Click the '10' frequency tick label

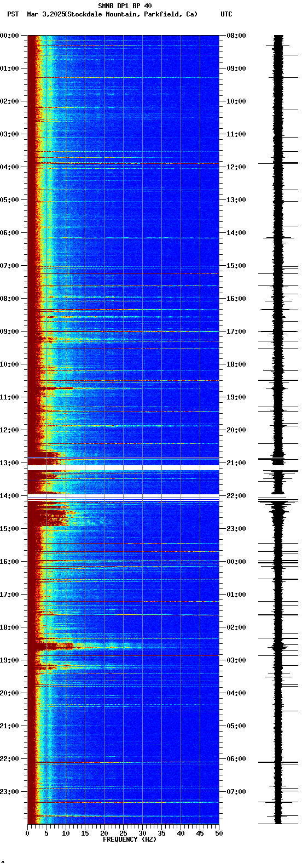coord(66,833)
